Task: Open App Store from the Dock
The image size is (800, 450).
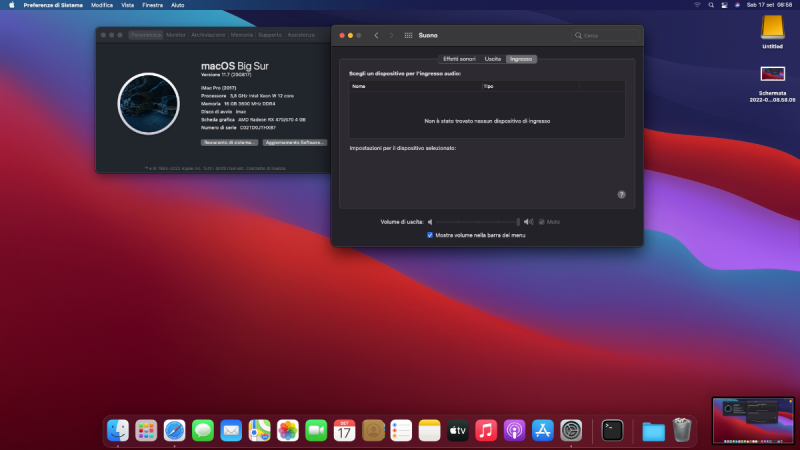Action: 543,430
